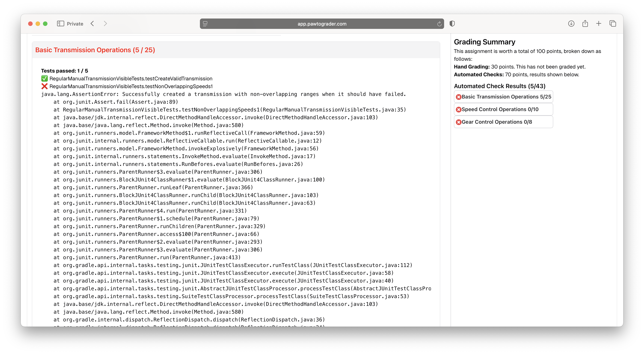644x354 pixels.
Task: Click the java.lang.AssertionError message line
Action: click(x=223, y=94)
